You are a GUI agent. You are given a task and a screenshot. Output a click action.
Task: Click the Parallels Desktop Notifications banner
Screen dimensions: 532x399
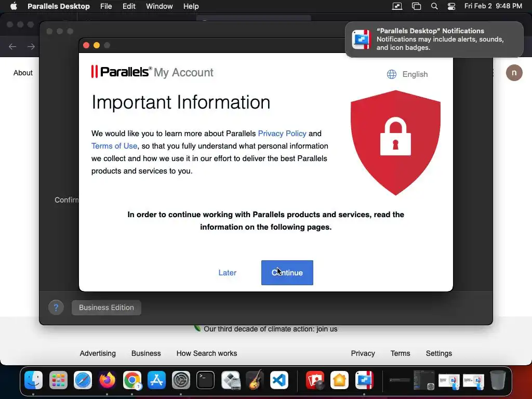[434, 39]
